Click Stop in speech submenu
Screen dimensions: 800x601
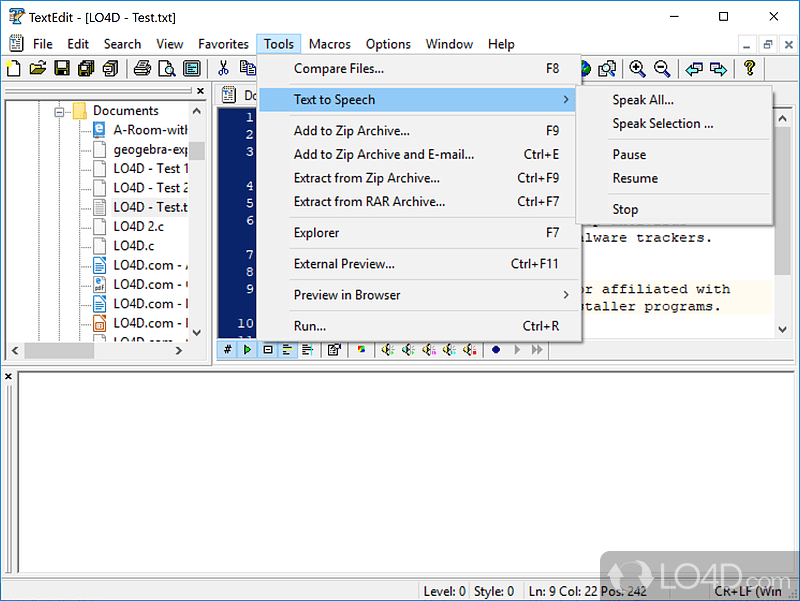click(x=673, y=209)
